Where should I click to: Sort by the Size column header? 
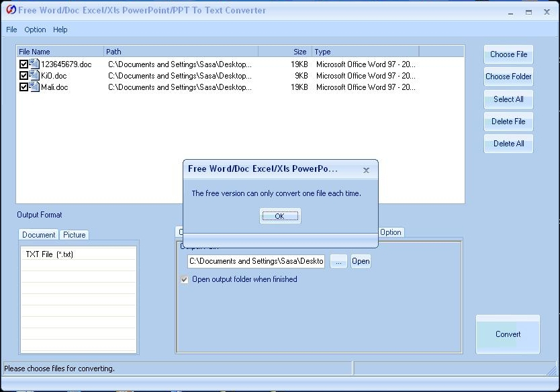pyautogui.click(x=285, y=52)
